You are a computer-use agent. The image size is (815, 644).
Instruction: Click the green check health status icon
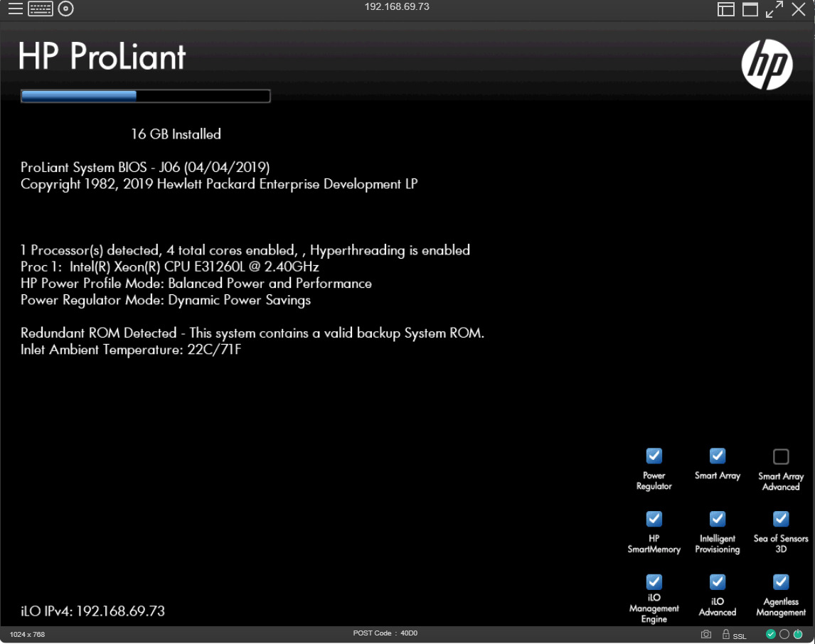[771, 634]
